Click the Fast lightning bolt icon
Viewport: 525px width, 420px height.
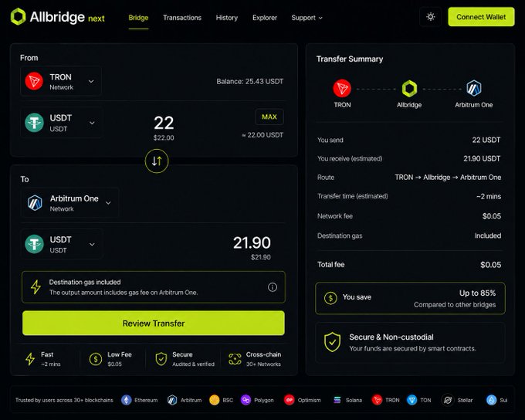(30, 359)
